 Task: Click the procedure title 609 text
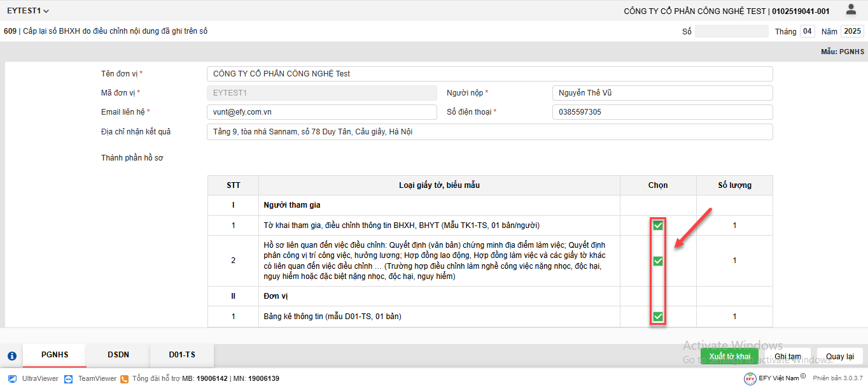pos(106,31)
